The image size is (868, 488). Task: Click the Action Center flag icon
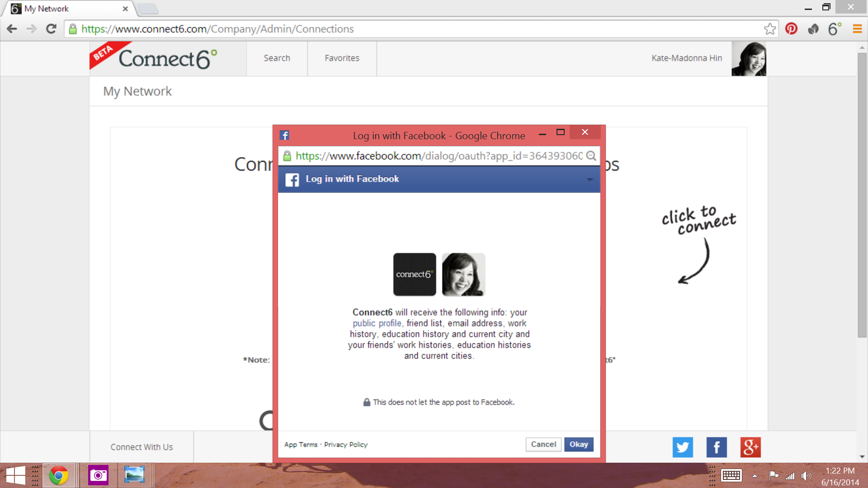[x=774, y=475]
